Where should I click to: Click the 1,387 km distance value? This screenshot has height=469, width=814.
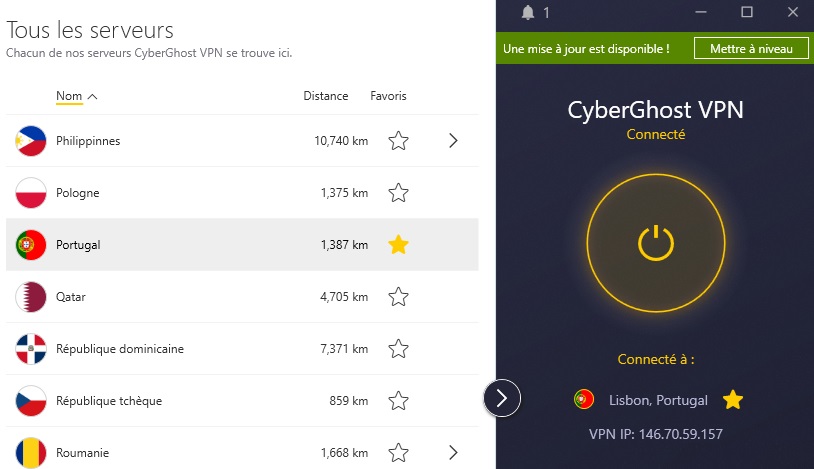344,245
